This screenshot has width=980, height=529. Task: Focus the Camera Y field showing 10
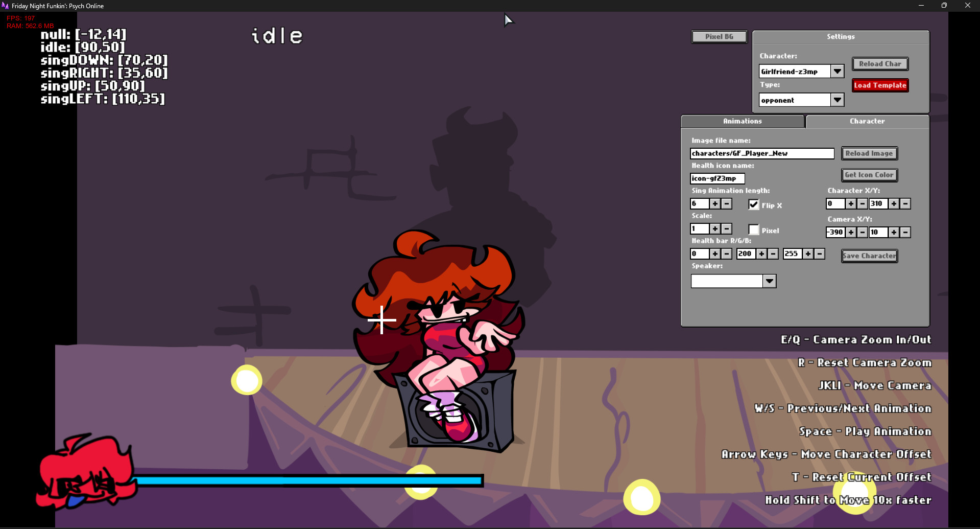click(878, 232)
